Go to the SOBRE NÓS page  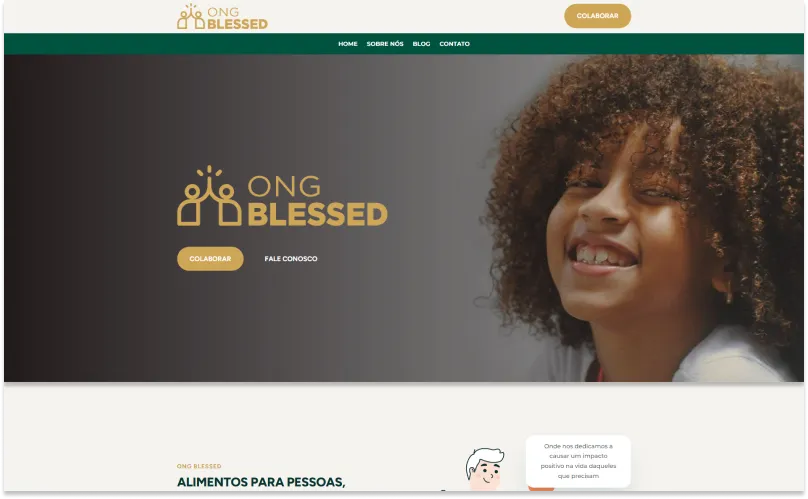click(385, 44)
